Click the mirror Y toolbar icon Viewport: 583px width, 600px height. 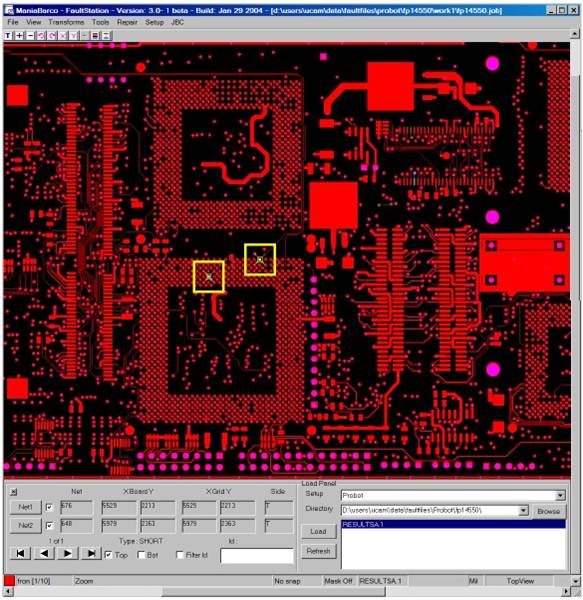click(74, 36)
